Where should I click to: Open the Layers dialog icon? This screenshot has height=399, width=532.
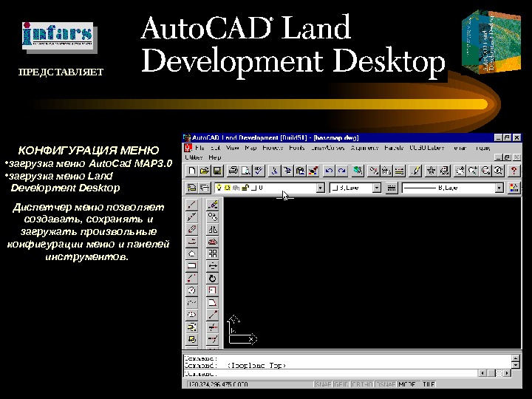(x=205, y=188)
